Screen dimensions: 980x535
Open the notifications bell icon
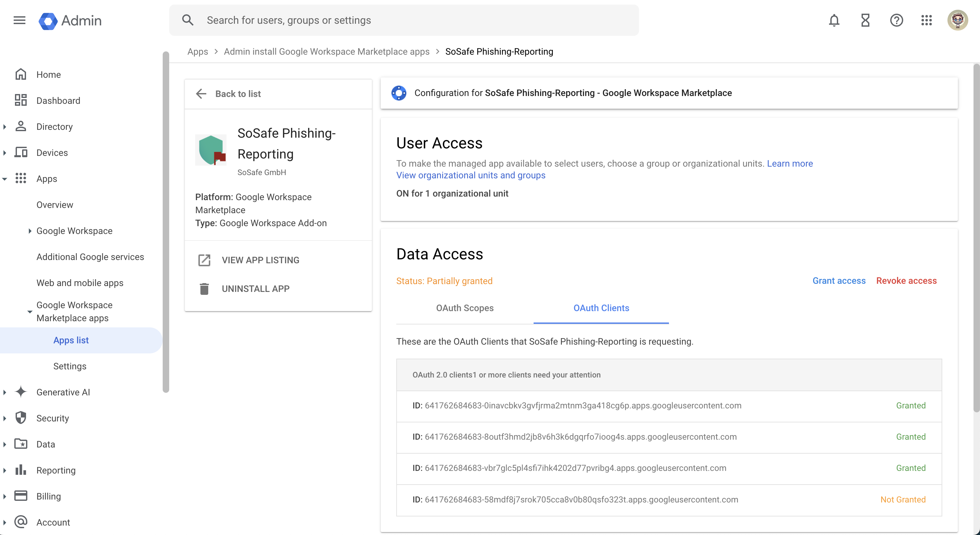pos(834,20)
